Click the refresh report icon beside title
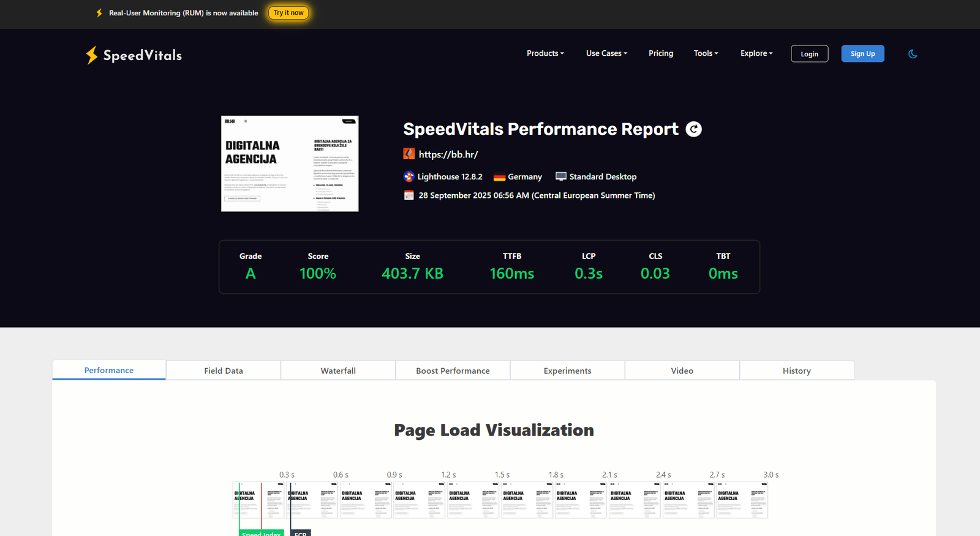The image size is (980, 536). [x=693, y=129]
